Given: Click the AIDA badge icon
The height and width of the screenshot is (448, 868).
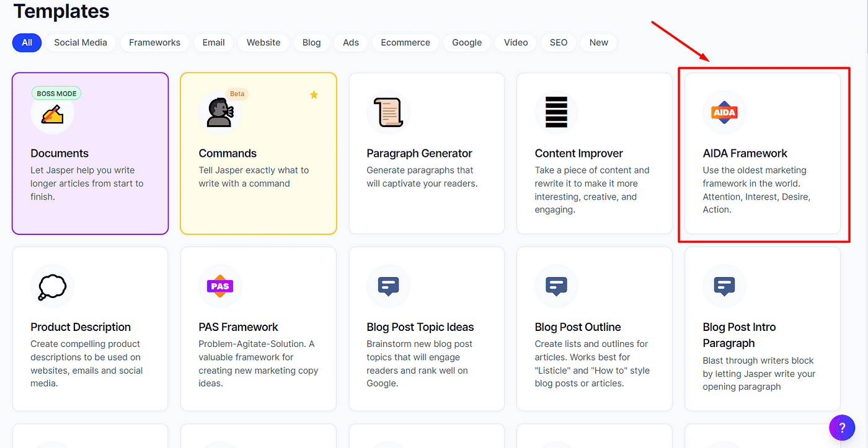Looking at the screenshot, I should tap(724, 113).
